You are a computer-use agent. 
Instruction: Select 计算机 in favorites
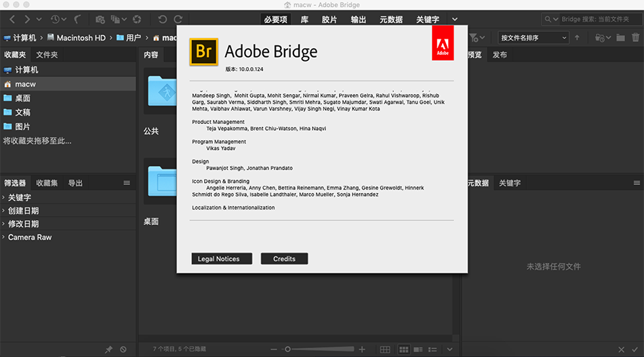tap(68, 70)
